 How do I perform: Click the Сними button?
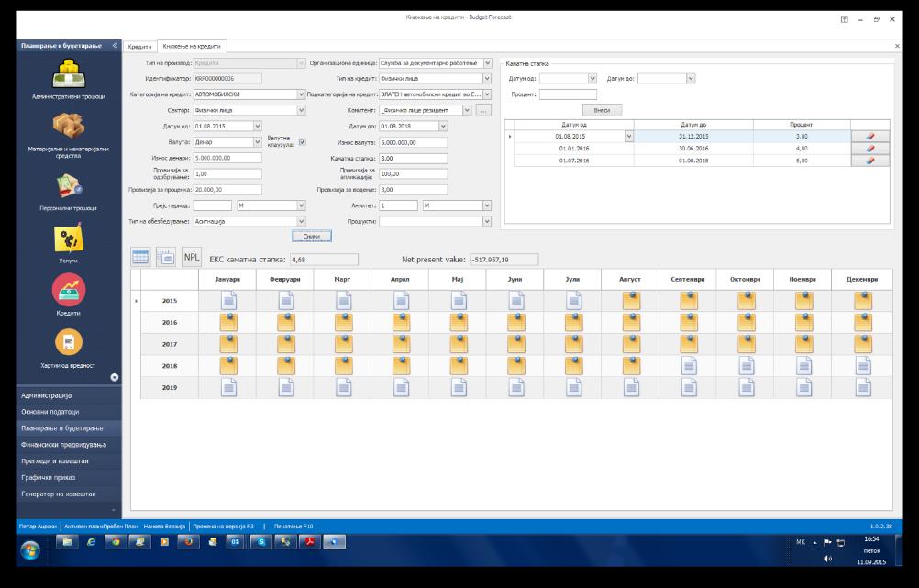point(311,236)
